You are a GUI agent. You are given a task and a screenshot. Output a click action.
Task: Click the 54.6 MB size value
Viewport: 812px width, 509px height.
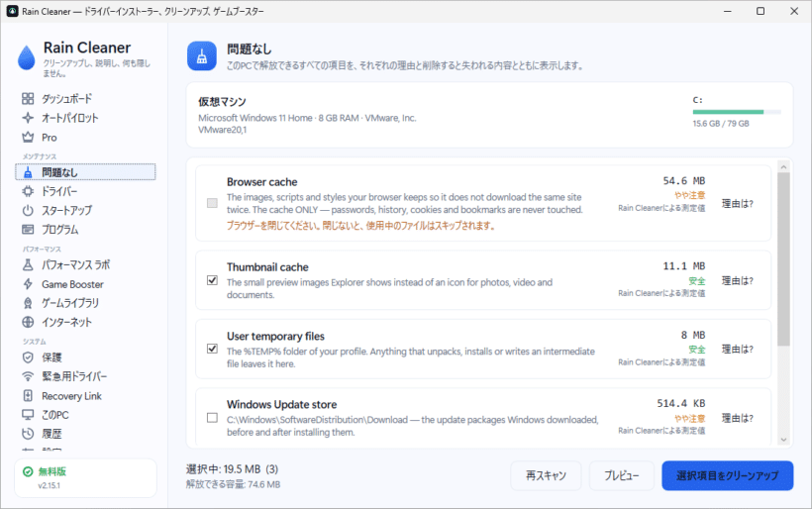(684, 180)
